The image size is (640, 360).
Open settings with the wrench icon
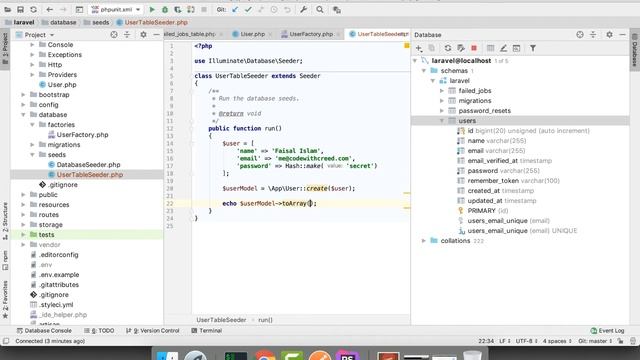(303, 9)
